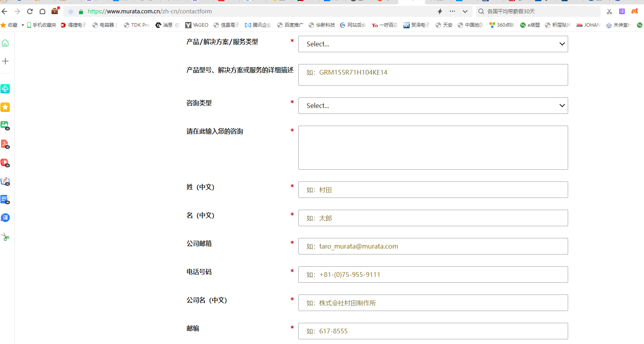Click the game controller icon in toolbar

pos(635,11)
